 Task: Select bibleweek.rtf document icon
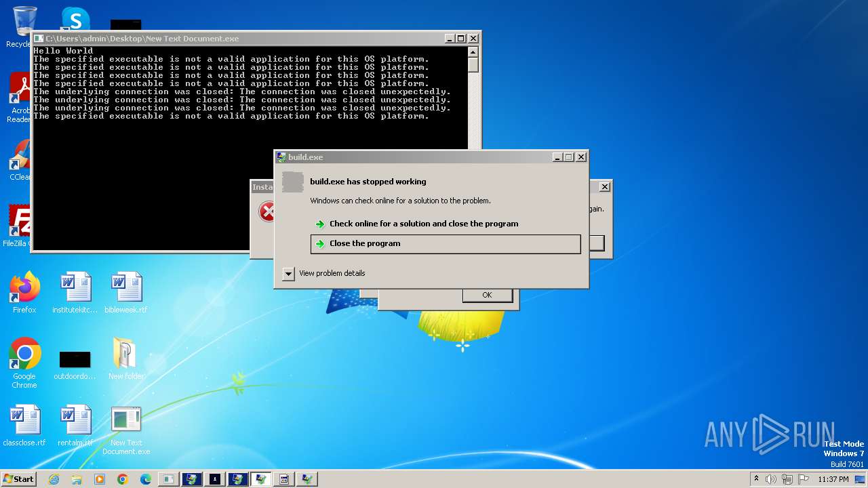126,293
